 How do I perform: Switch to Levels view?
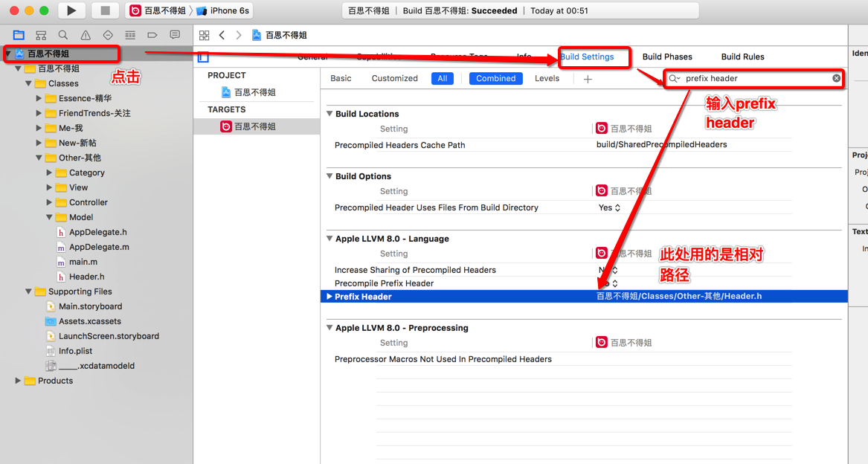point(547,78)
